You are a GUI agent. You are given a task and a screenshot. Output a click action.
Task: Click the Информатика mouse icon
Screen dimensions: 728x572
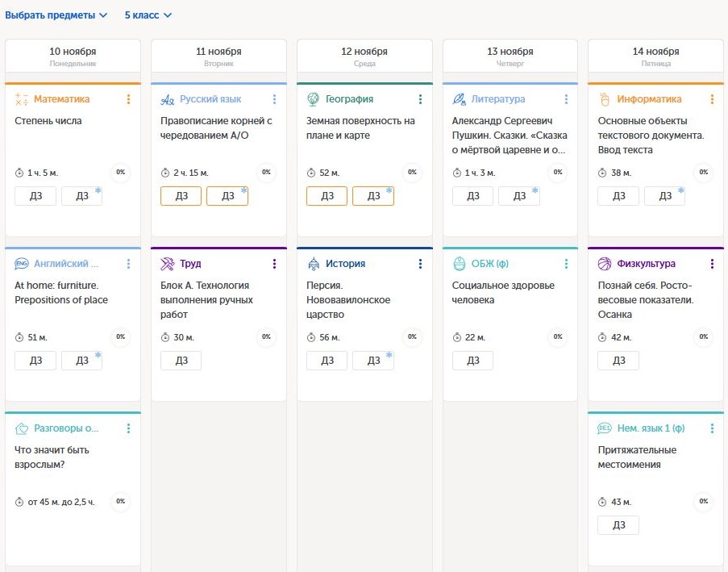(x=605, y=99)
